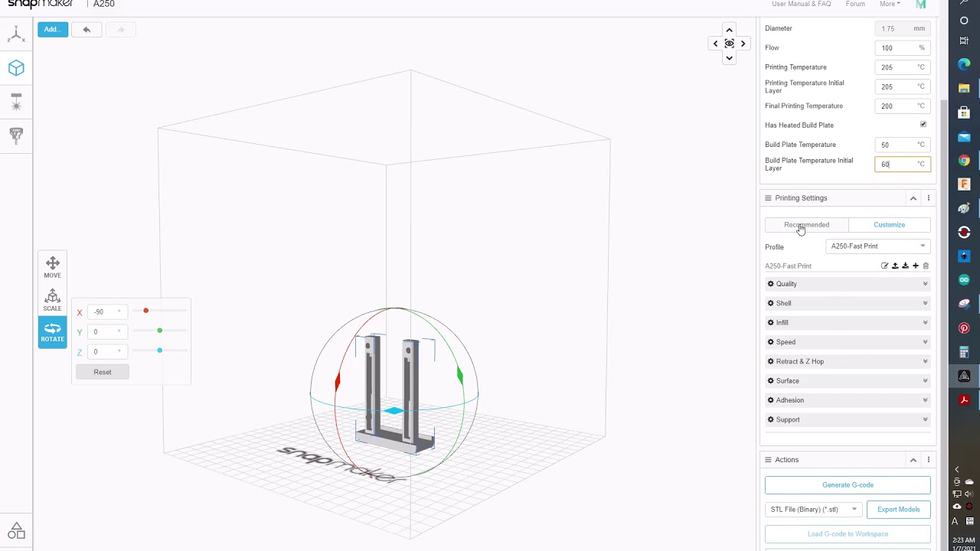Open the User Manual & FAQ link
Viewport: 980px width, 551px height.
pos(801,4)
